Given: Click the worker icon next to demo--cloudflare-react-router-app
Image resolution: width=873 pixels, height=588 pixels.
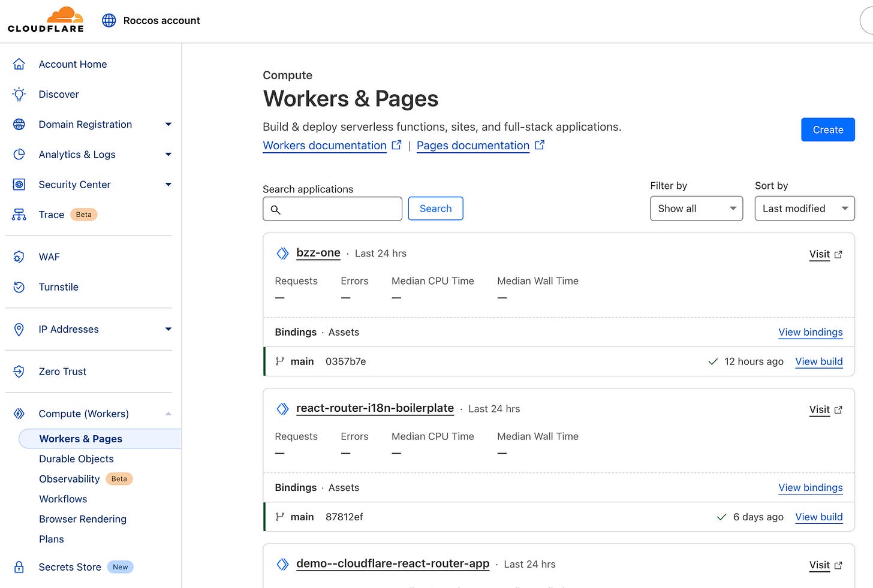Looking at the screenshot, I should coord(282,564).
